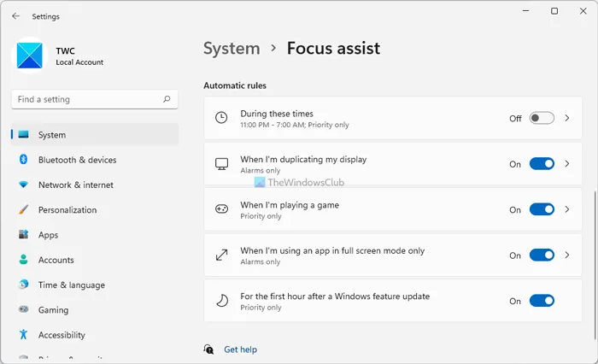598x364 pixels.
Task: Click the Accessibility icon in sidebar
Action: tap(23, 335)
